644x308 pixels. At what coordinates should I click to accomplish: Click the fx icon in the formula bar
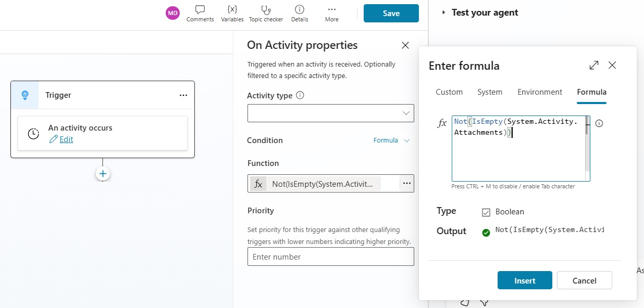[x=442, y=123]
